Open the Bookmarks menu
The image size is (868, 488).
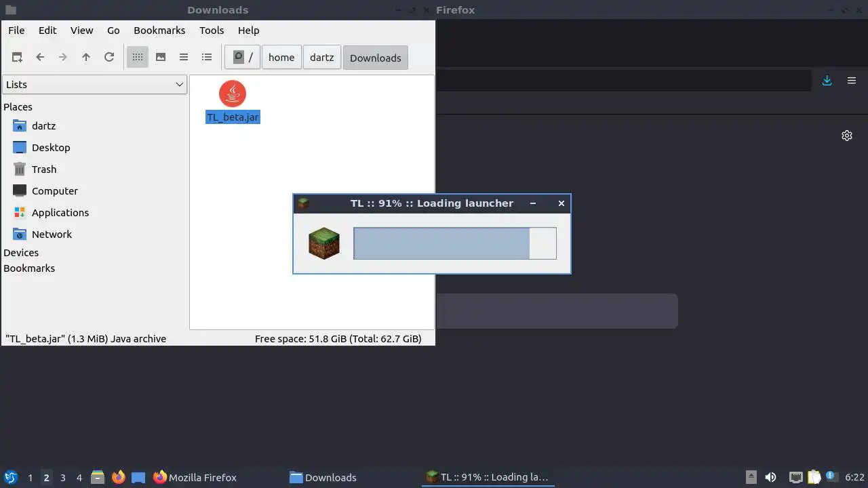159,30
